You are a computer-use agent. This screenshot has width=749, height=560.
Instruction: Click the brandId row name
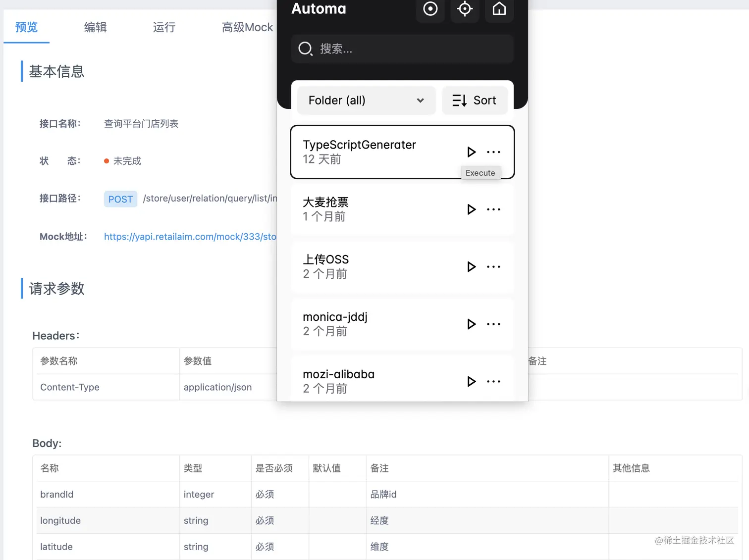[56, 494]
